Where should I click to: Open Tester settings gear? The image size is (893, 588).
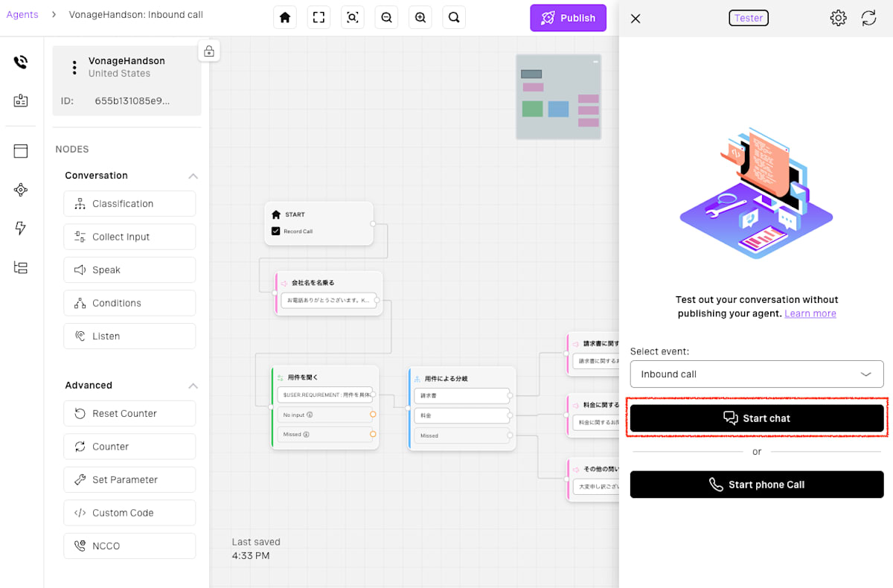point(838,19)
